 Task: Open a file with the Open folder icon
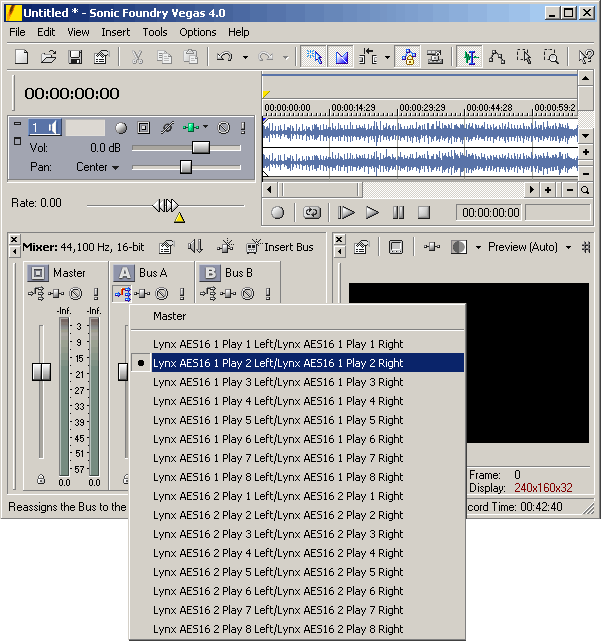(x=48, y=56)
